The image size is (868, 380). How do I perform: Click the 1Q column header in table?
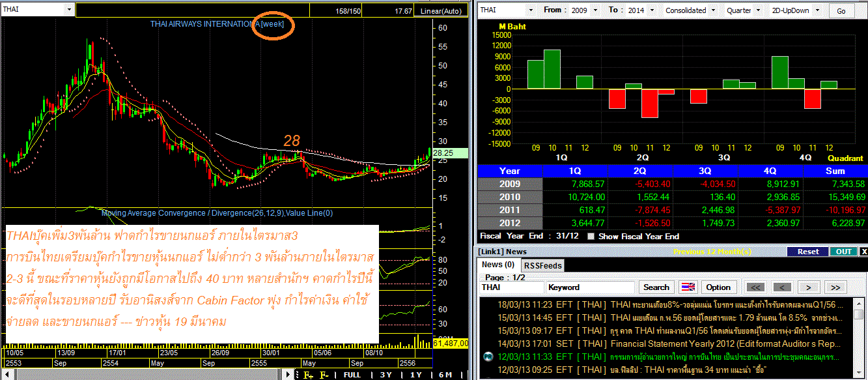(575, 171)
